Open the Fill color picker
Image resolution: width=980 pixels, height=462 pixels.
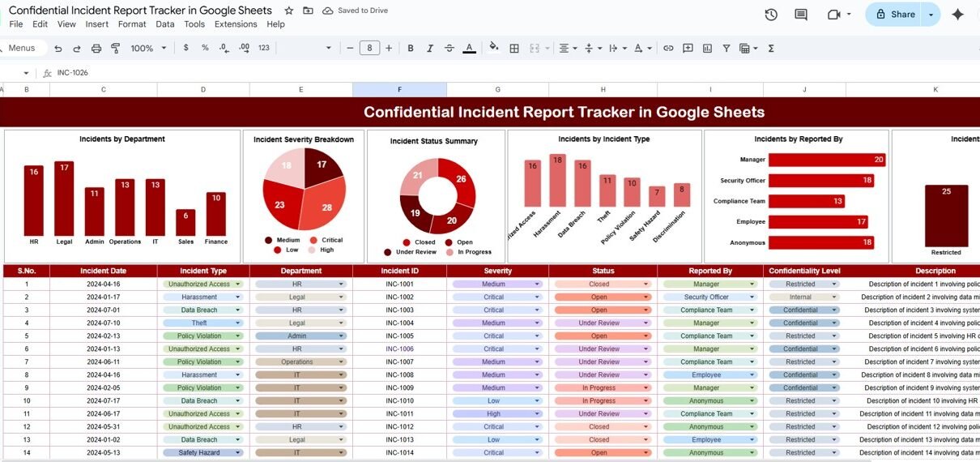click(494, 49)
